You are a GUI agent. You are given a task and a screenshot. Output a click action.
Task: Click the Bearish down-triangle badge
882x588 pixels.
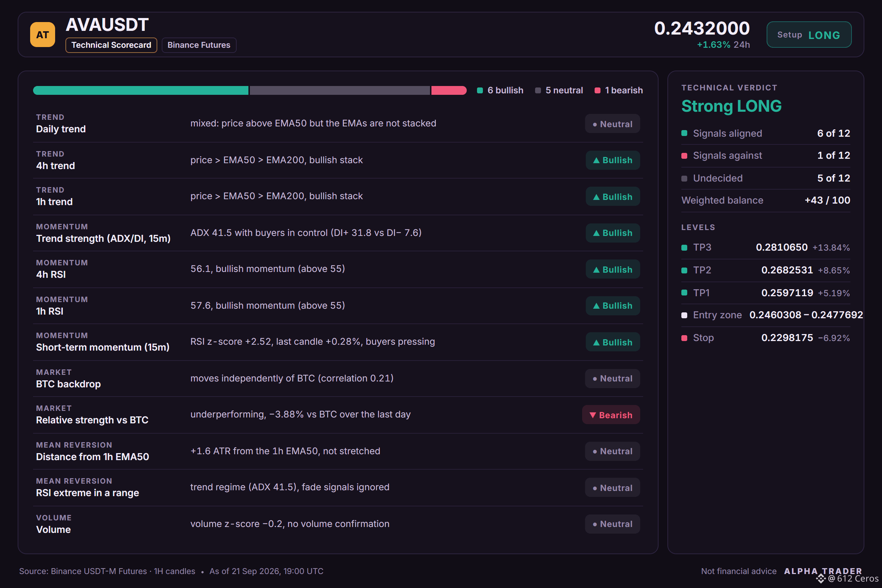tap(611, 415)
